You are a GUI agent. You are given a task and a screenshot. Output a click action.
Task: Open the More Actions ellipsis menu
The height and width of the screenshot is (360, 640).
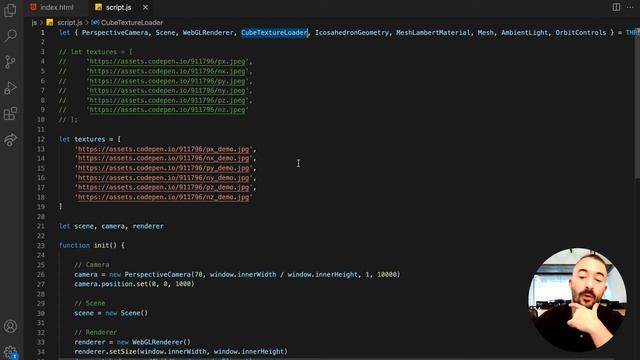630,7
